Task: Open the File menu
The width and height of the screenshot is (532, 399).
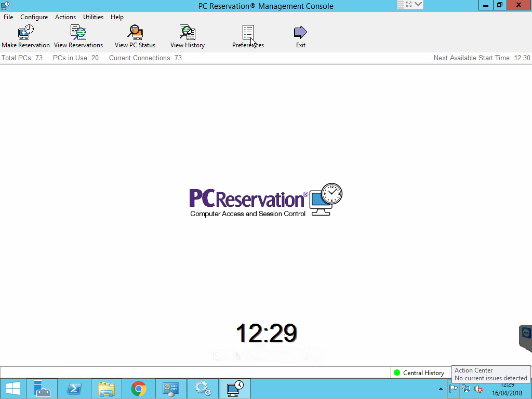Action: 8,17
